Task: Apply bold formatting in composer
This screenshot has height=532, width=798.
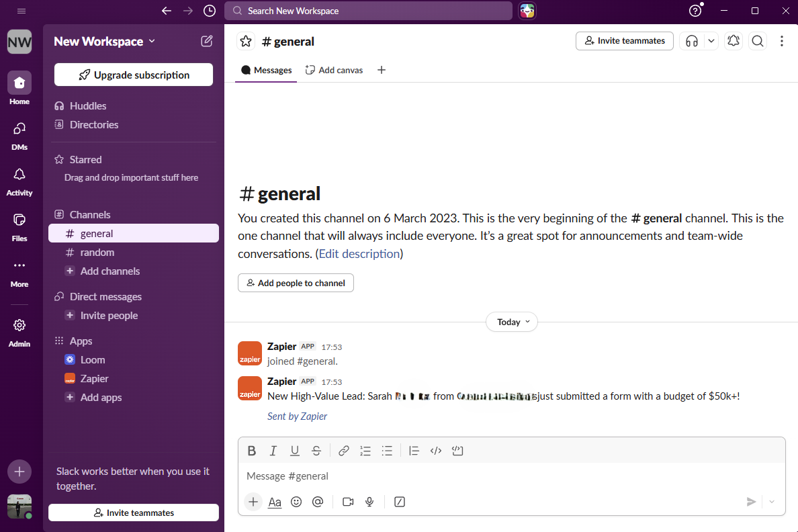Action: [x=252, y=451]
